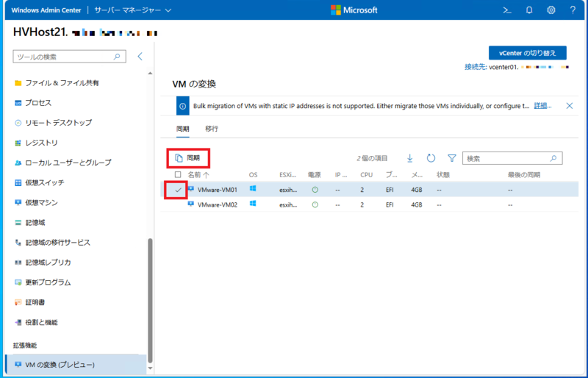Click the 4GB memory cell of VMware-VM02
Viewport: 588px width, 378px height.
417,205
